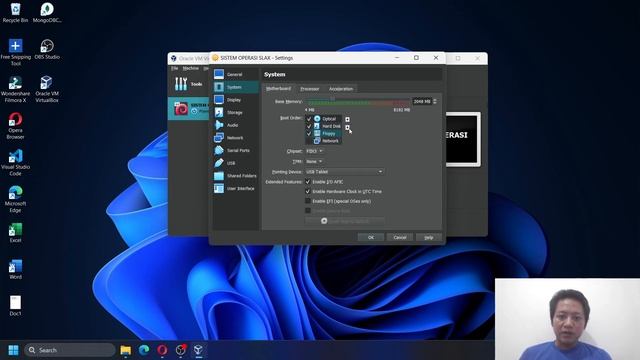Open the Display settings category
This screenshot has width=640, height=360.
235,100
